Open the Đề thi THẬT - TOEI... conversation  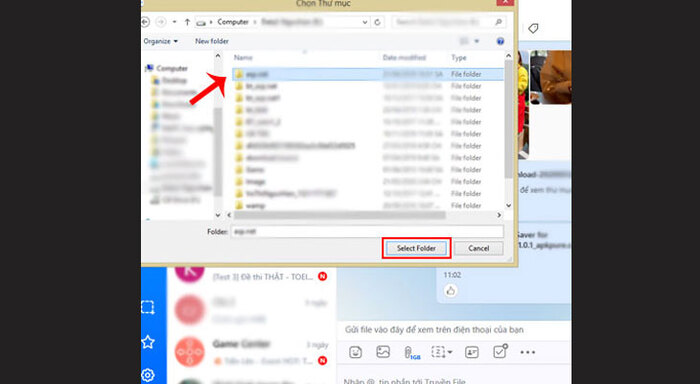[x=251, y=276]
